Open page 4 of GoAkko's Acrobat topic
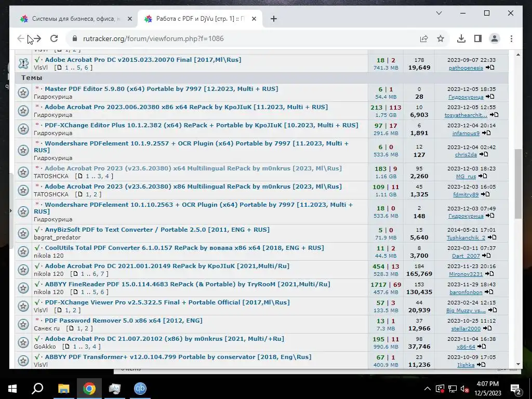Viewport: 532px width, 399px height. coord(96,347)
